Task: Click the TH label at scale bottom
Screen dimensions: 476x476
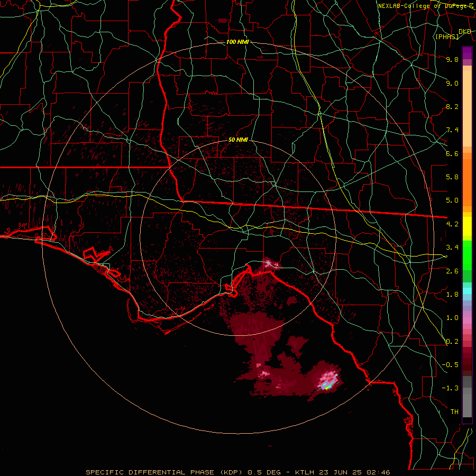Action: click(x=454, y=412)
